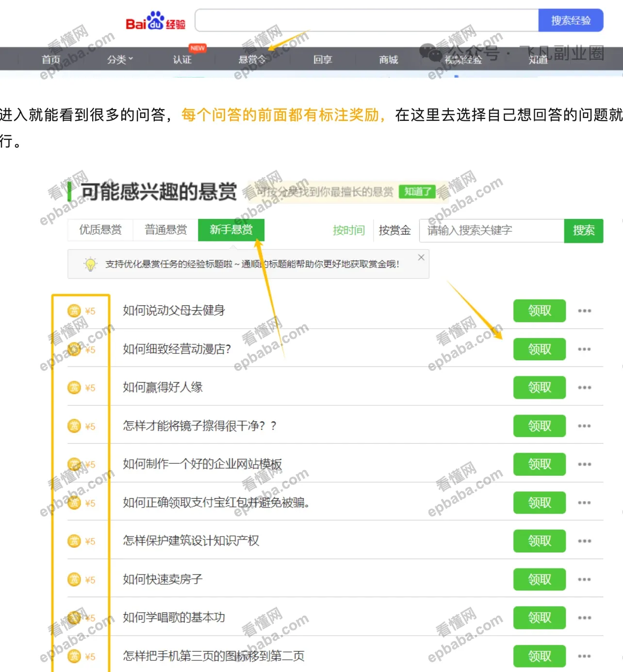The image size is (623, 672).
Task: Open the 悬赏令 menu item
Action: pos(253,59)
